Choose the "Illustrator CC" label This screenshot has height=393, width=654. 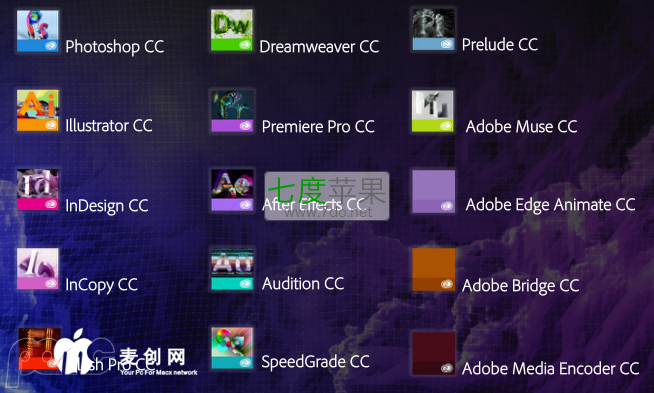(109, 126)
